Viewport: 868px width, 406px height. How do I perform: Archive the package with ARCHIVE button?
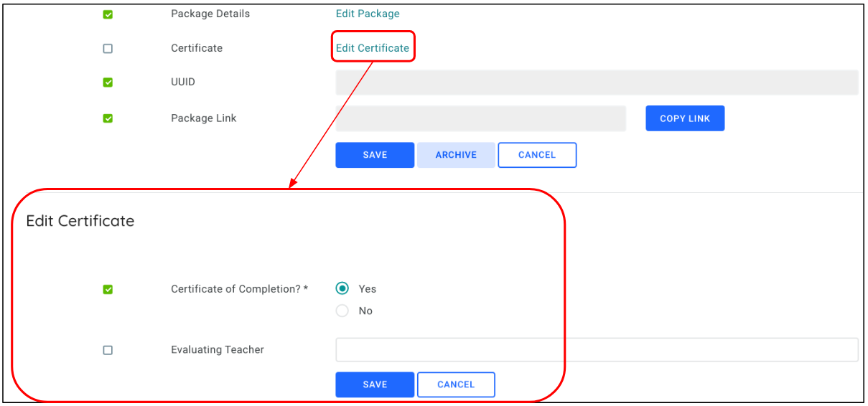(x=456, y=155)
